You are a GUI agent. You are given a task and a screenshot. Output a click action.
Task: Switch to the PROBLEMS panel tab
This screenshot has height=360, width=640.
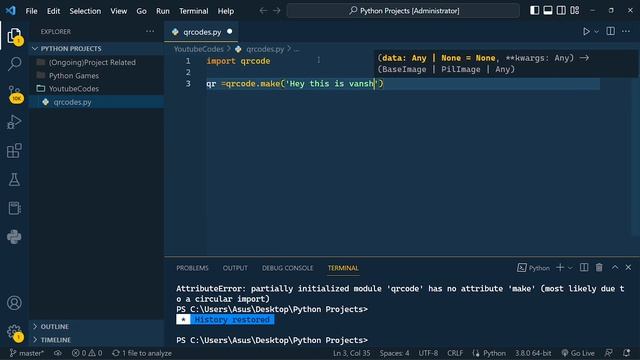(x=192, y=268)
